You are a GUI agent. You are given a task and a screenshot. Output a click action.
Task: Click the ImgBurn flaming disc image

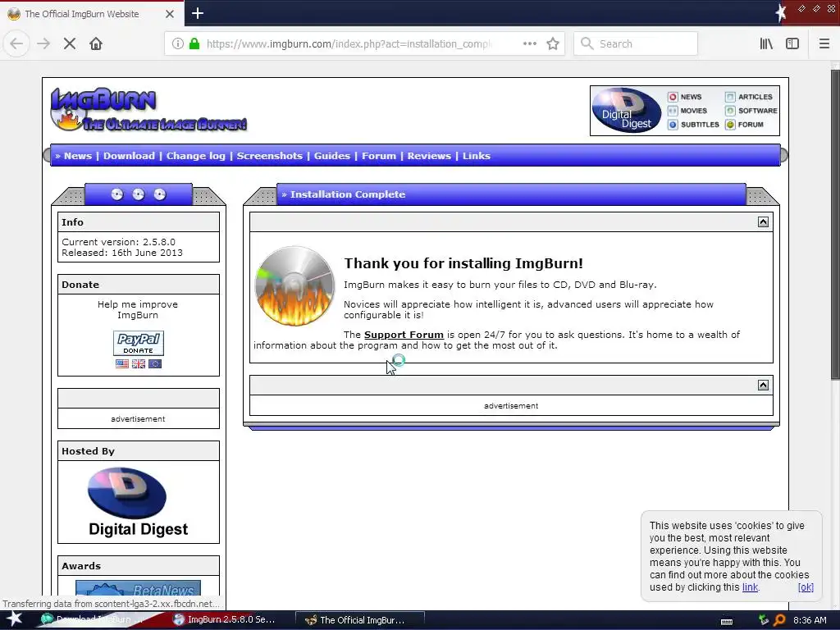pyautogui.click(x=294, y=286)
